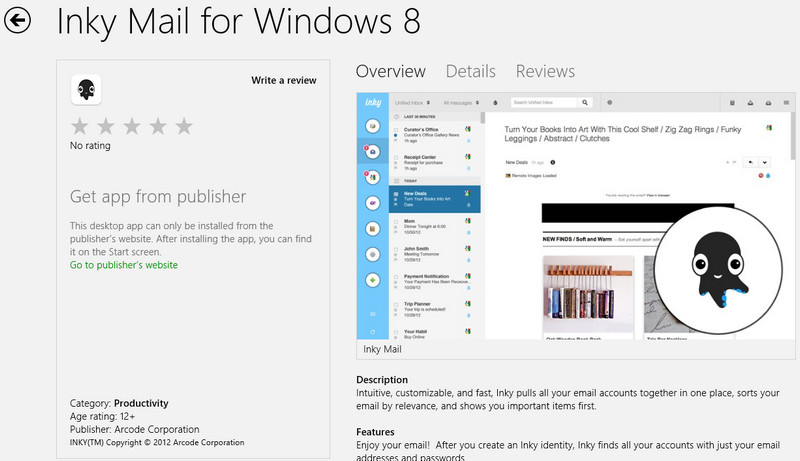Tick the checkbox next to Receipt Center email
Viewport: 800px width, 461px height.
[x=396, y=156]
